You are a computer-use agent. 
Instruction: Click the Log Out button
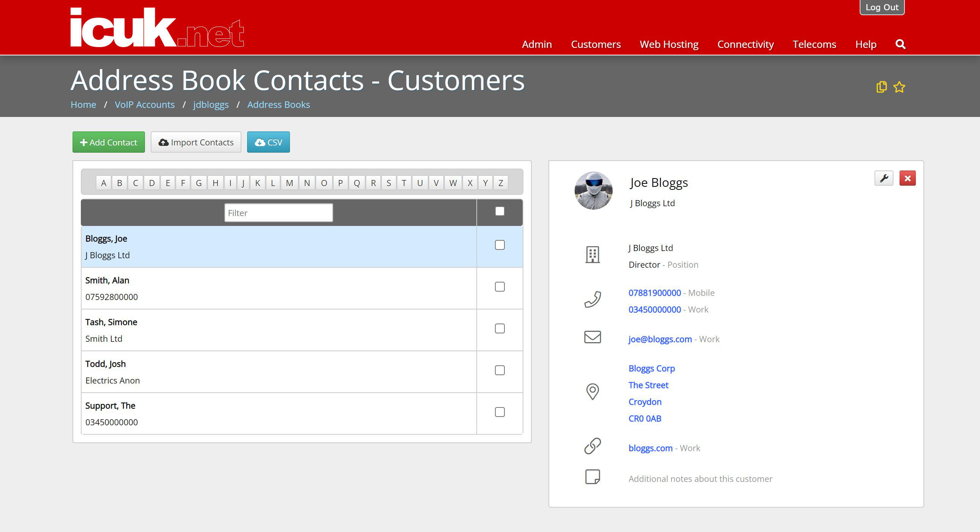click(882, 7)
